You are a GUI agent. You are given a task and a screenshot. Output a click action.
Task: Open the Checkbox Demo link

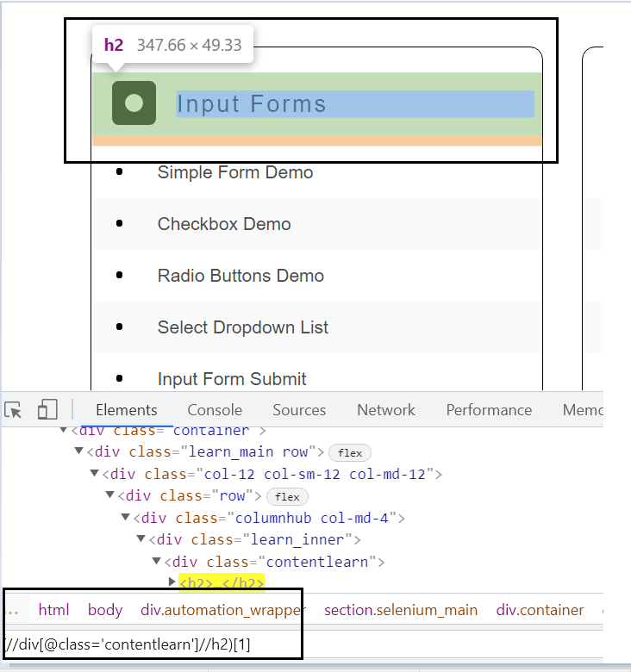point(224,224)
